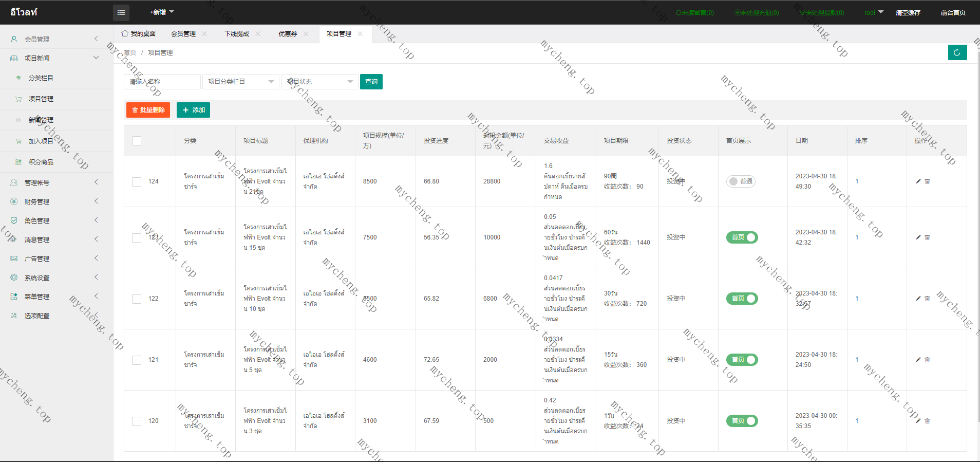The image size is (980, 462).
Task: Collapse the 项目新闻 sidebar menu
Action: point(56,58)
